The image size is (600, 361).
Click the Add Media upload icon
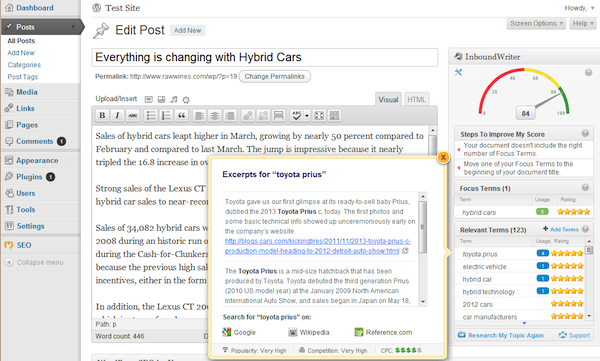[186, 100]
